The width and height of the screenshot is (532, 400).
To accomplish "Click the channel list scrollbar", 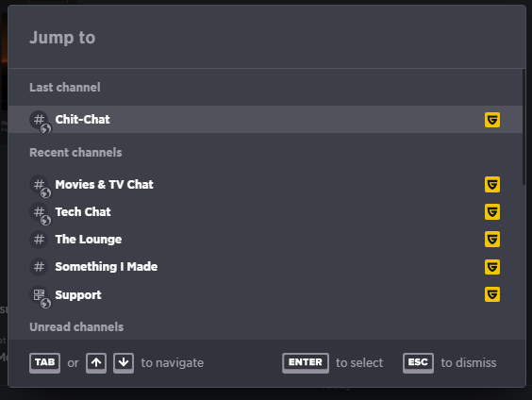I will 524,127.
